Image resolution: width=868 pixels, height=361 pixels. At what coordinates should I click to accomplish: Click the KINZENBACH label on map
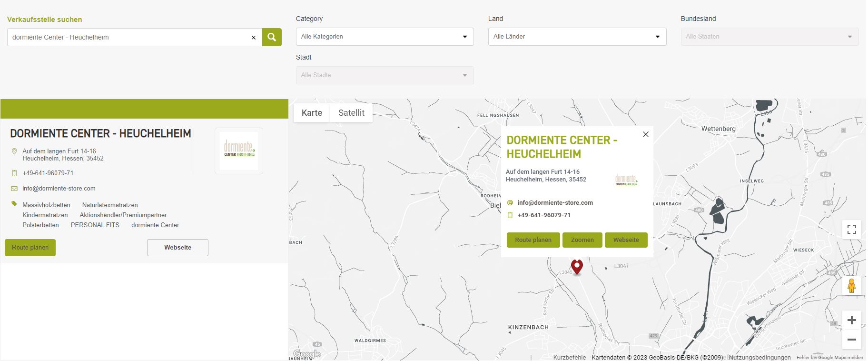pyautogui.click(x=528, y=328)
